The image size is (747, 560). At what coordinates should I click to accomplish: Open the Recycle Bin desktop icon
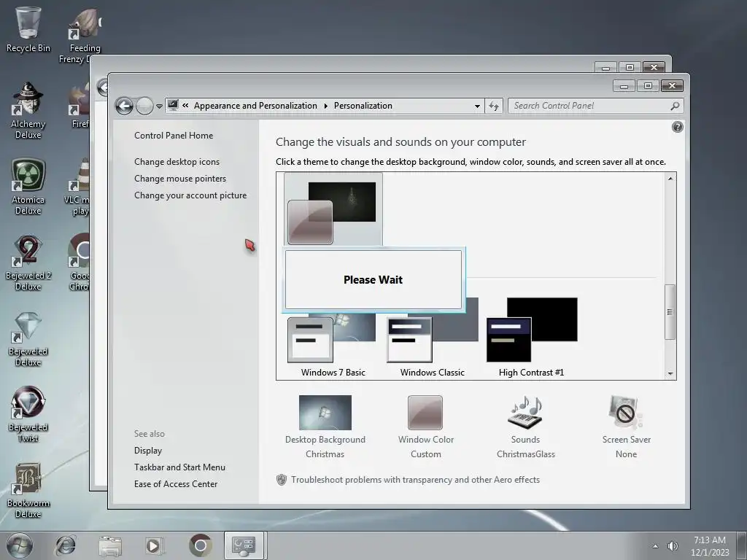pos(28,29)
